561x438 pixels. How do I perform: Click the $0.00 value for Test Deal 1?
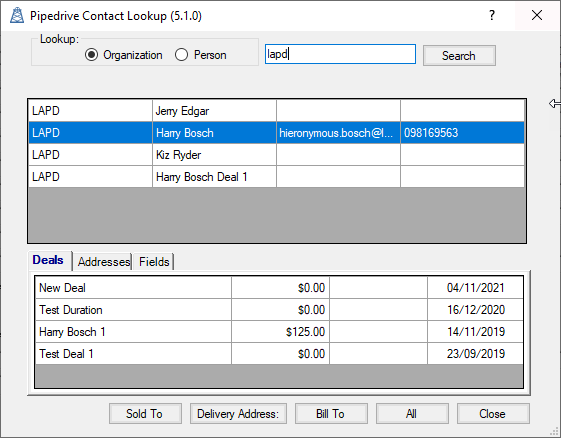click(280, 354)
